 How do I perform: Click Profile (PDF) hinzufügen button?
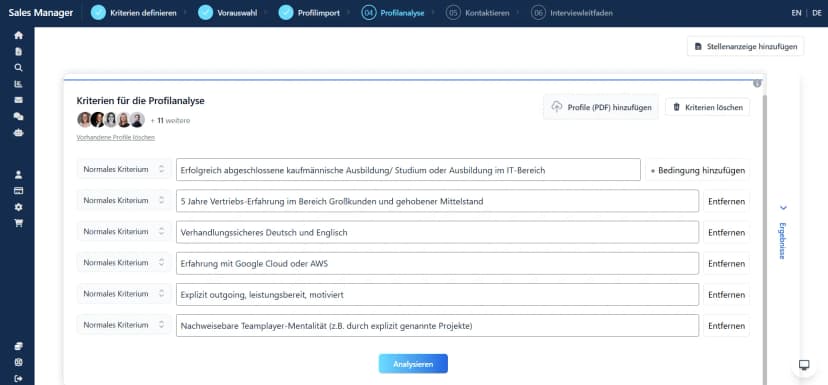click(601, 107)
